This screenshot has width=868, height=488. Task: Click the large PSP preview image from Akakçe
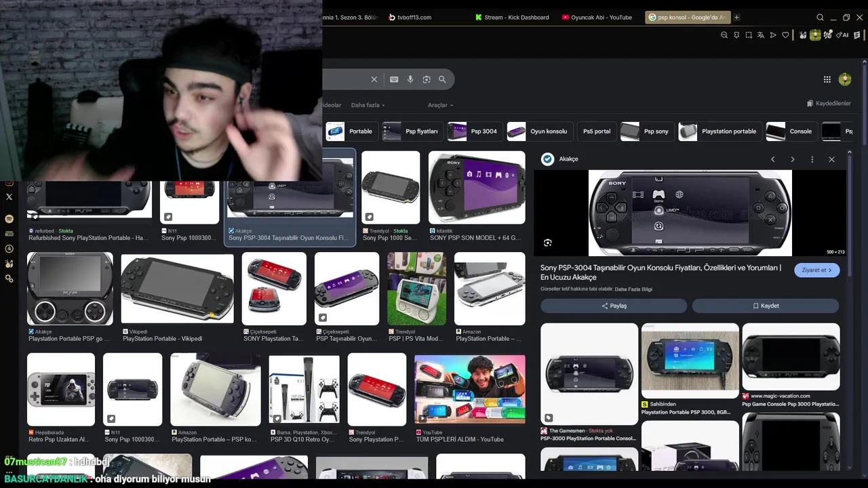[690, 213]
